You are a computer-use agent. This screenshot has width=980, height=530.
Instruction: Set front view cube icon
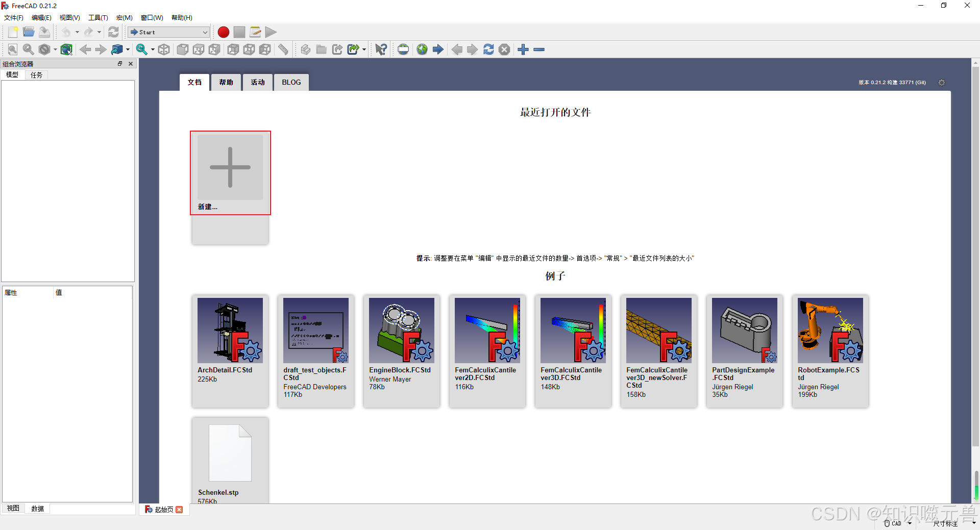[183, 49]
